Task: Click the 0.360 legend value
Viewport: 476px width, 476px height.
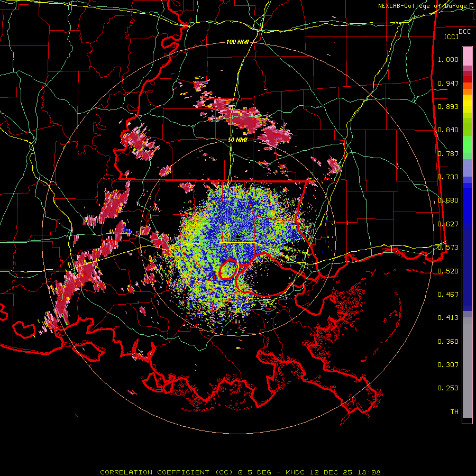Action: coord(448,342)
